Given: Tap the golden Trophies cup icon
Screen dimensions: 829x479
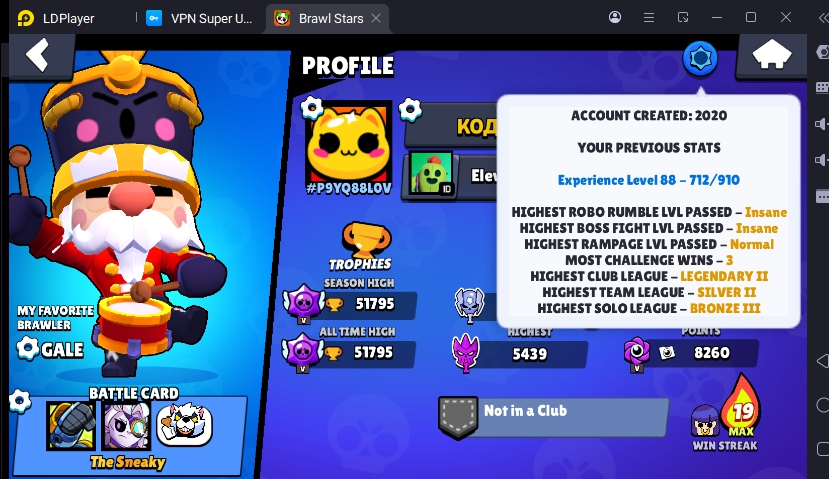Looking at the screenshot, I should 366,239.
